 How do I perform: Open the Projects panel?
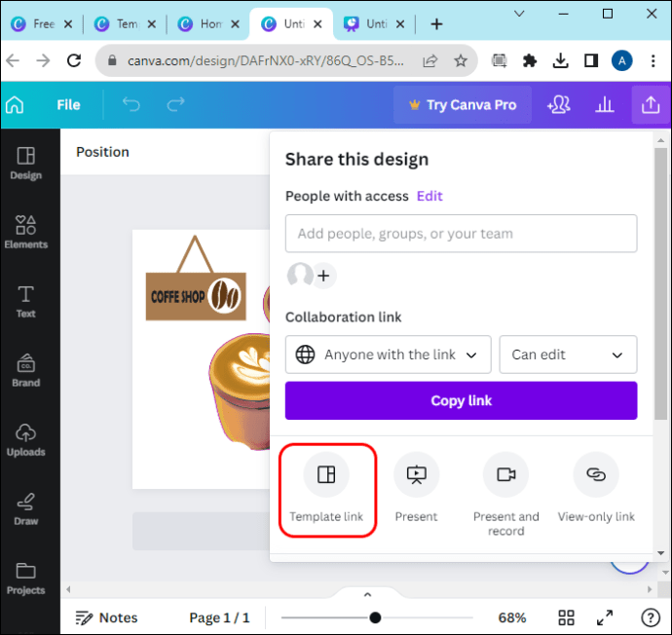(25, 579)
